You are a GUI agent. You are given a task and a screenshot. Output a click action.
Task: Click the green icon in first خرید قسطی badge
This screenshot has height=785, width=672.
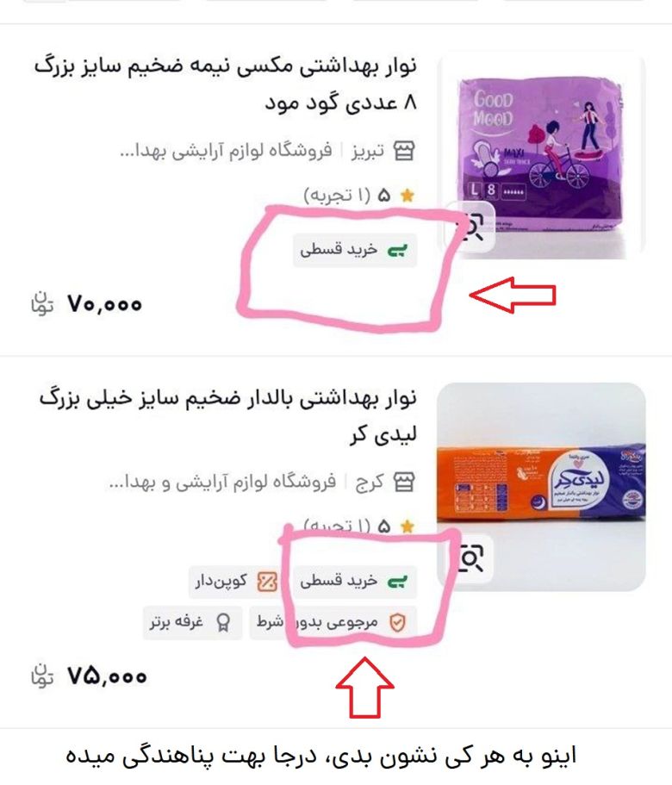point(398,250)
